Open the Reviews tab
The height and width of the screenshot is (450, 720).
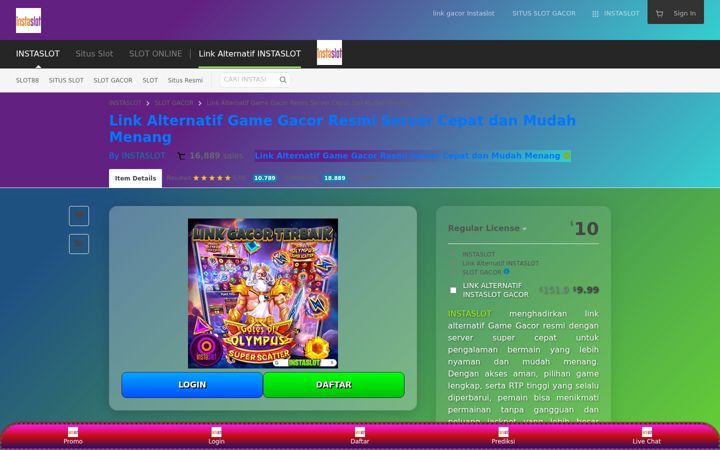click(179, 178)
